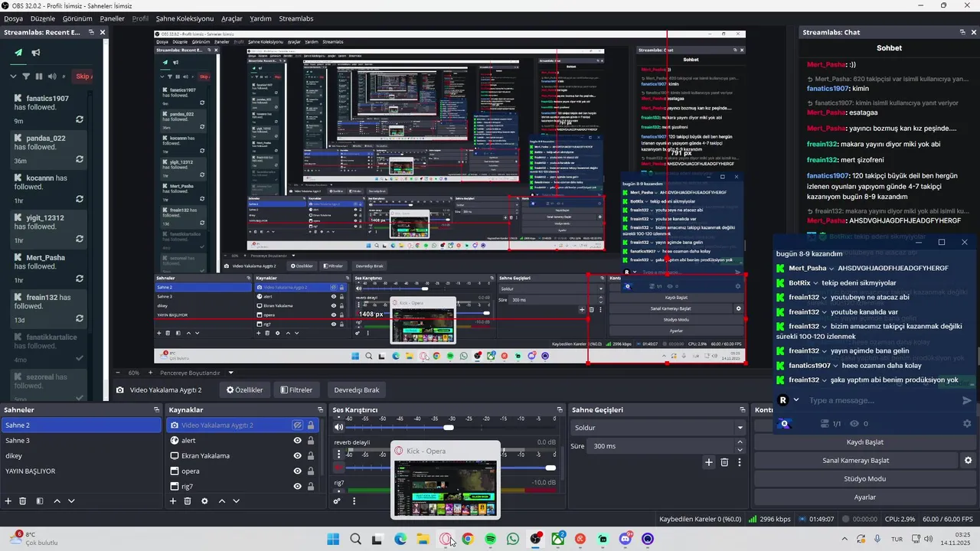Image resolution: width=980 pixels, height=551 pixels.
Task: Show hidden system tray icons
Action: click(844, 539)
